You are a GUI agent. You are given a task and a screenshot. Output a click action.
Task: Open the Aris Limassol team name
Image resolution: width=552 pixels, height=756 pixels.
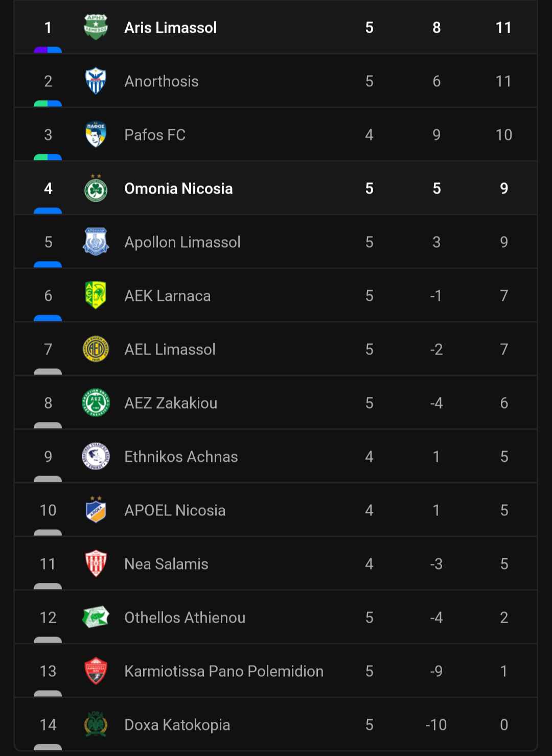[171, 28]
